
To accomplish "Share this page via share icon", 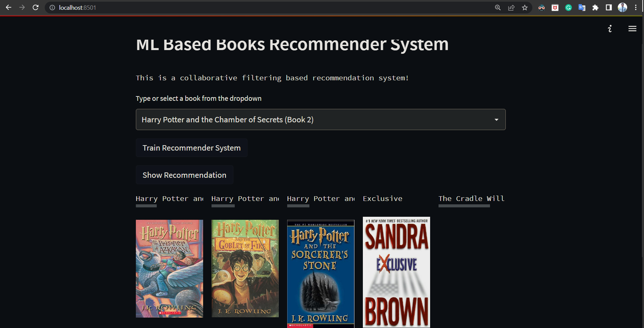I will pos(511,7).
